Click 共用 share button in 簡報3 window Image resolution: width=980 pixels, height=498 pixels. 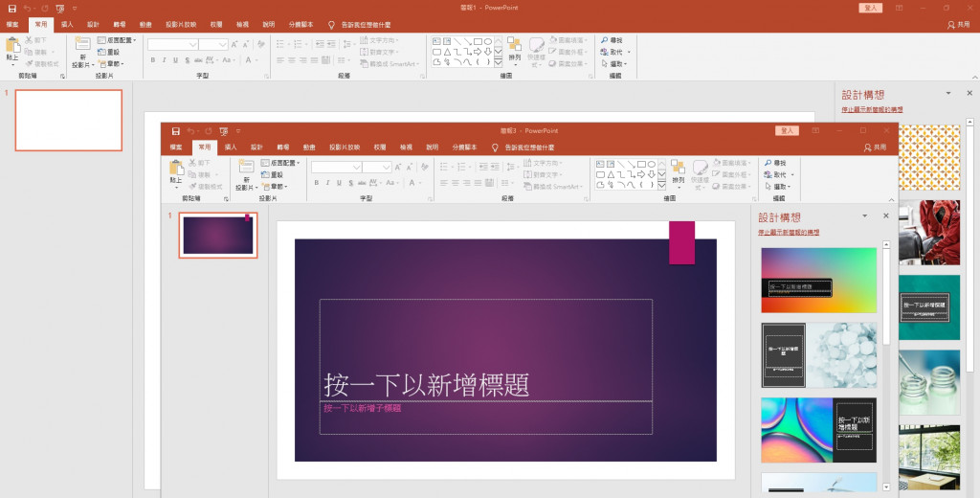click(875, 147)
